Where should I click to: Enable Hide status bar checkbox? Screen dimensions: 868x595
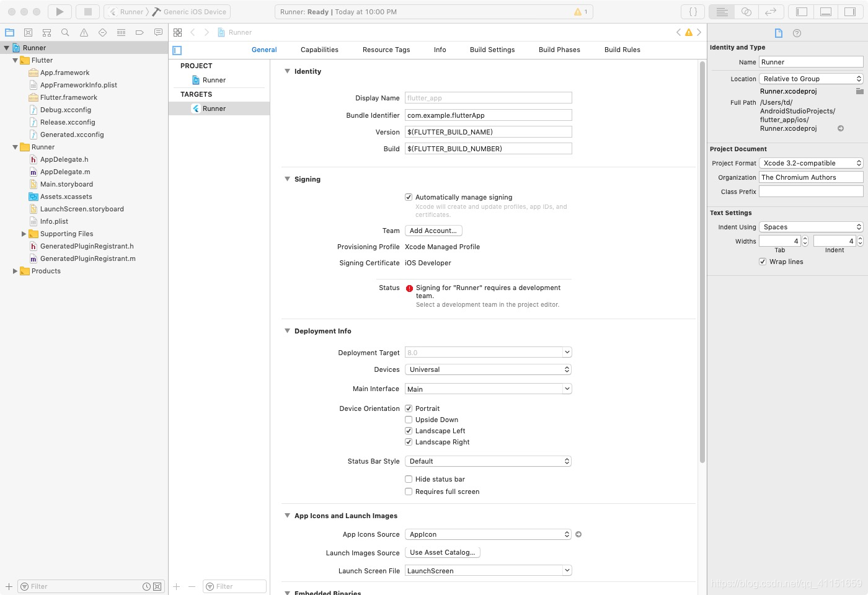pyautogui.click(x=409, y=479)
